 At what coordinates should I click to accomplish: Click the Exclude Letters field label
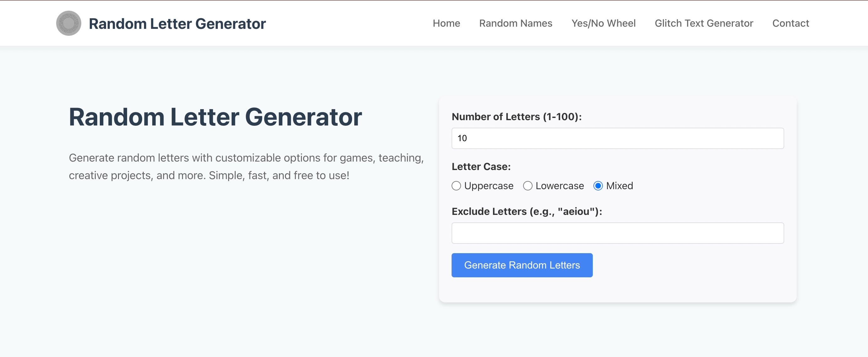[526, 211]
